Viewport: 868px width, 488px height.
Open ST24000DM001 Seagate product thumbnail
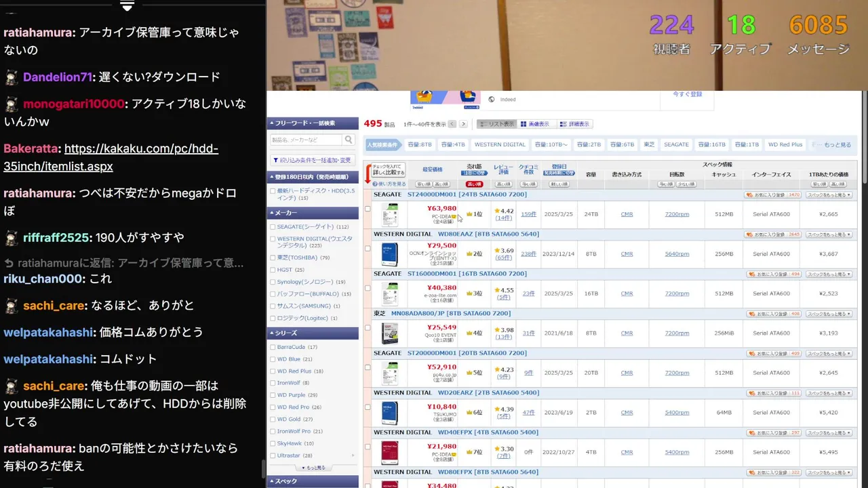(389, 214)
